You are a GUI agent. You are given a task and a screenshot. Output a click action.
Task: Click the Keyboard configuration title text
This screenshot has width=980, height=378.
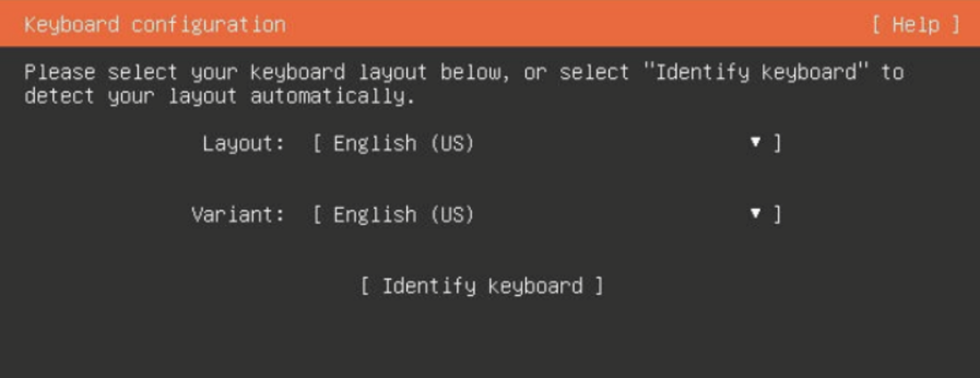[x=155, y=25]
